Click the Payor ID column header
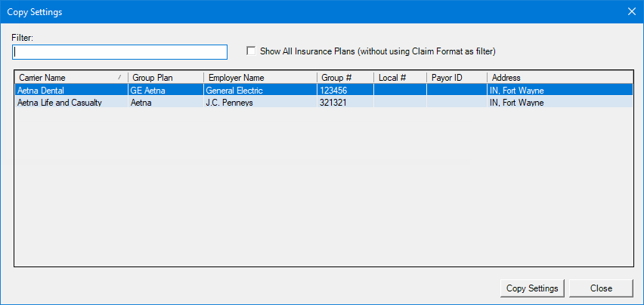Screen dimensions: 644x305 pyautogui.click(x=456, y=78)
